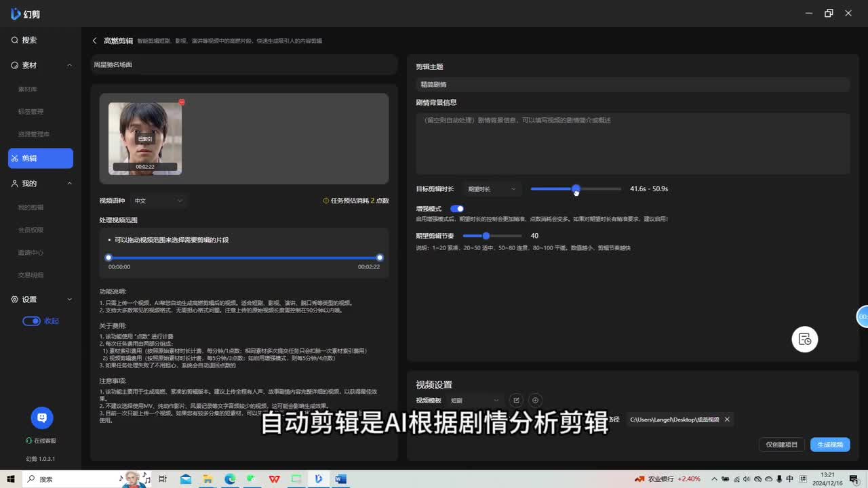Click the 仅创建项目 button
Image resolution: width=868 pixels, height=488 pixels.
click(782, 445)
